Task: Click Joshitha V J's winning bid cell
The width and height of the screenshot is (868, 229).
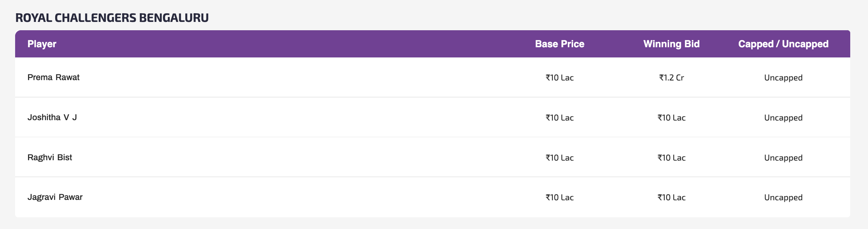Action: pos(671,118)
